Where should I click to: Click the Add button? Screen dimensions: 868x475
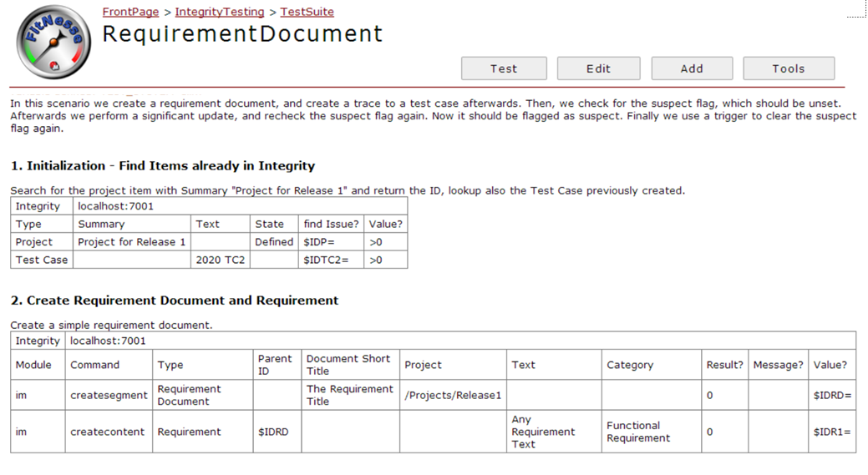692,68
